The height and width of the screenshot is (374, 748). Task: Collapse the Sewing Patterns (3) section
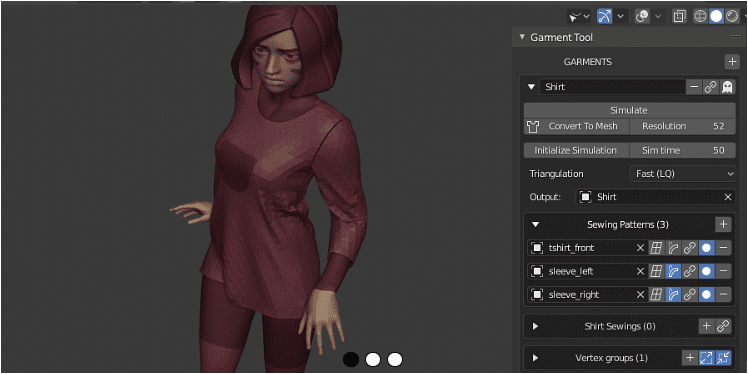(x=535, y=224)
